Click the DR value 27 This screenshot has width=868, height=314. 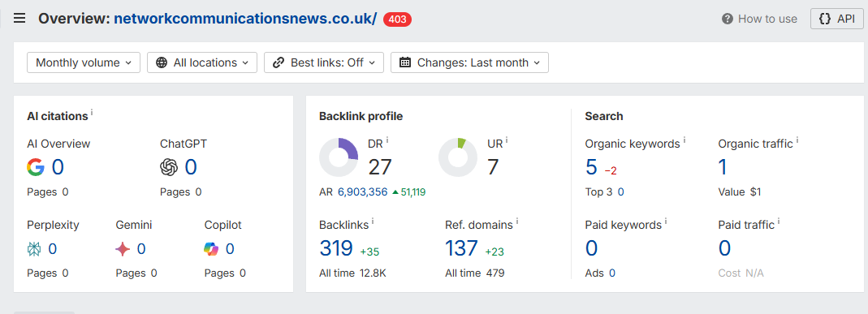click(x=380, y=167)
